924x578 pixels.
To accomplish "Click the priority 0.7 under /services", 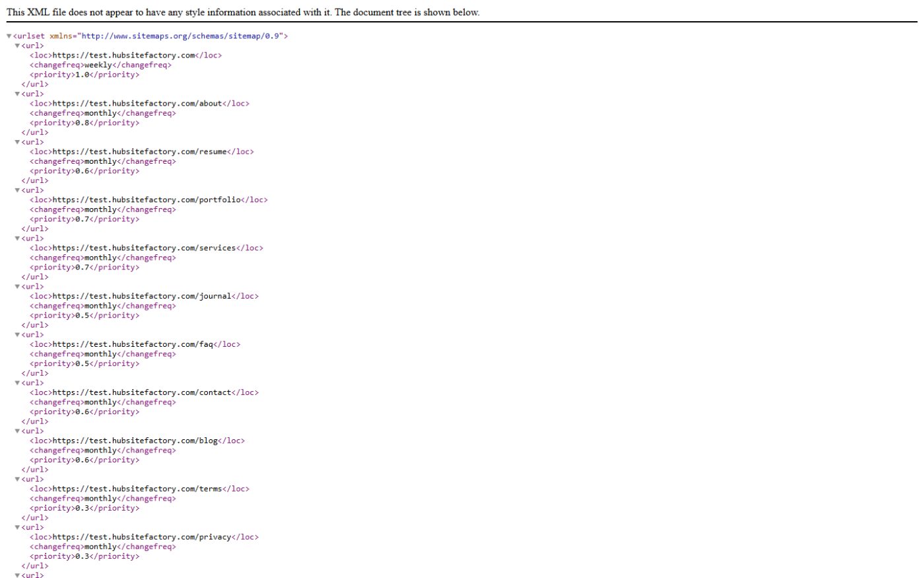I will [82, 268].
